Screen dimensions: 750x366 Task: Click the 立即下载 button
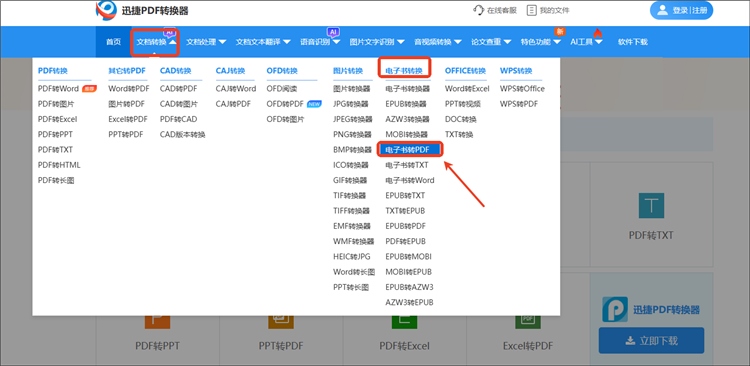pos(651,341)
